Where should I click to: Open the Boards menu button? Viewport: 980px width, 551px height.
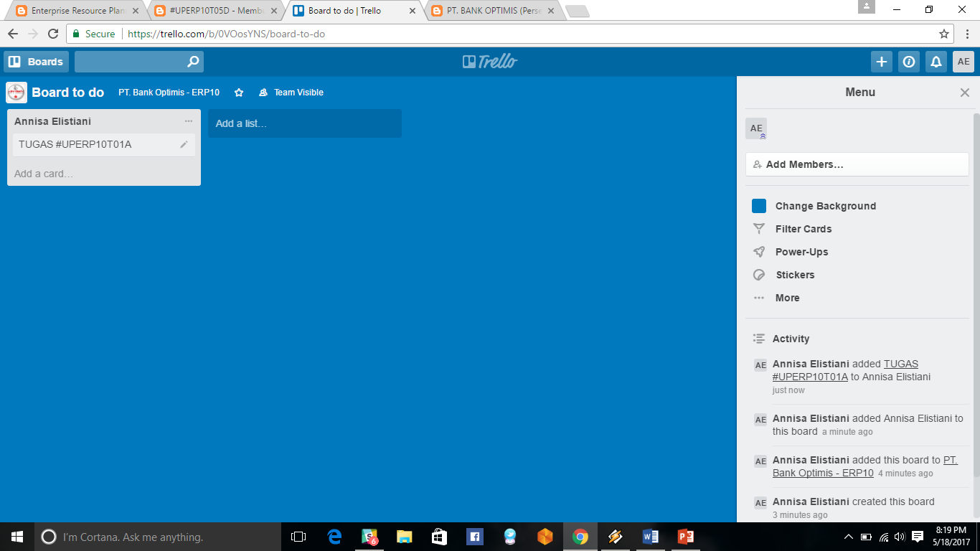[37, 62]
